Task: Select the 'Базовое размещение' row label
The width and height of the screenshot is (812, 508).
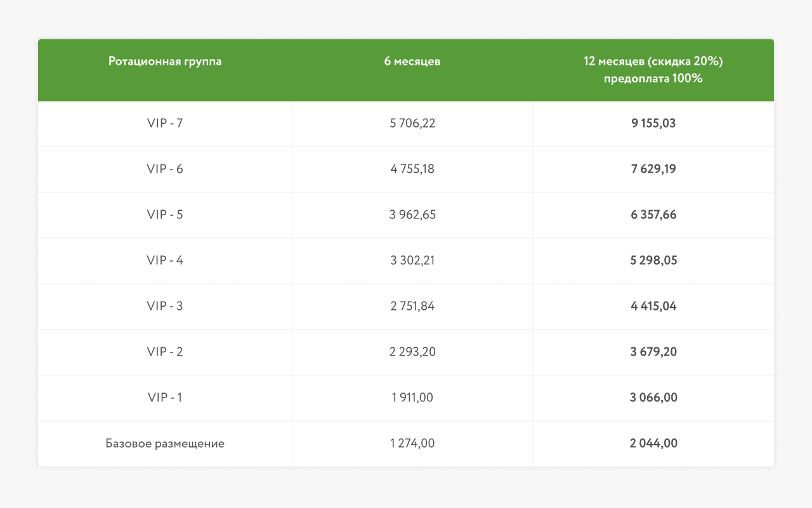Action: [x=165, y=444]
